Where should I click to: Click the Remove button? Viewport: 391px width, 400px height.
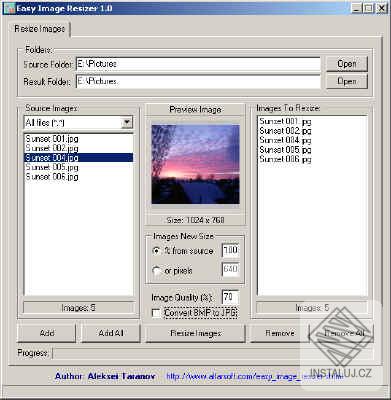(280, 333)
